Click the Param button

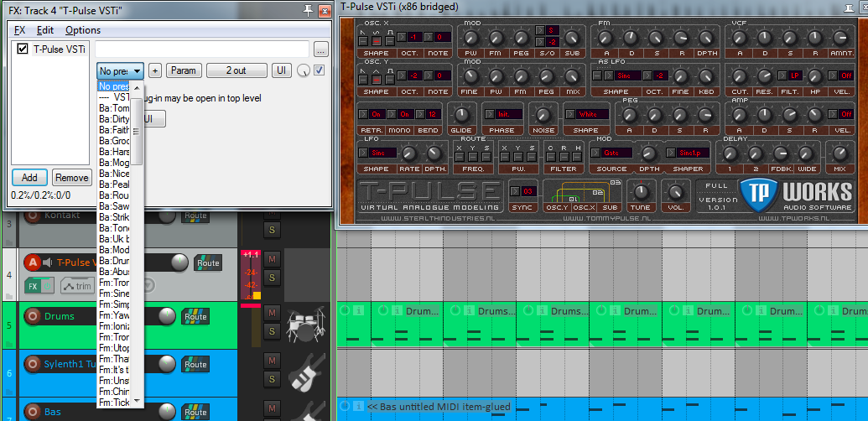pos(184,70)
